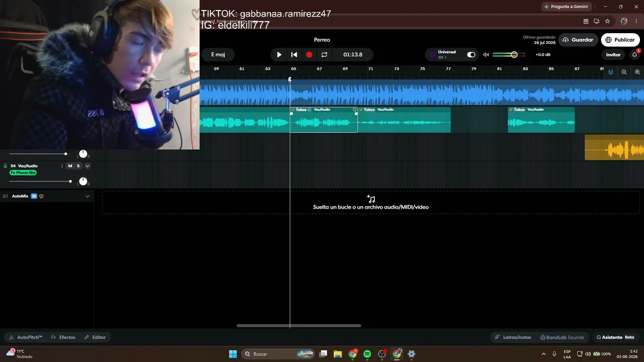Show hidden system tray icons

[543, 354]
